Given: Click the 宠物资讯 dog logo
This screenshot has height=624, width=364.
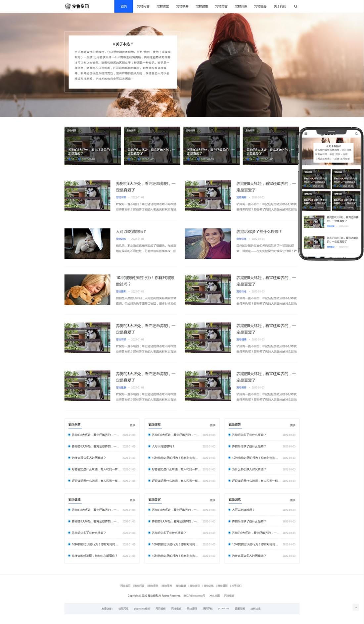Looking at the screenshot, I should 77,6.
